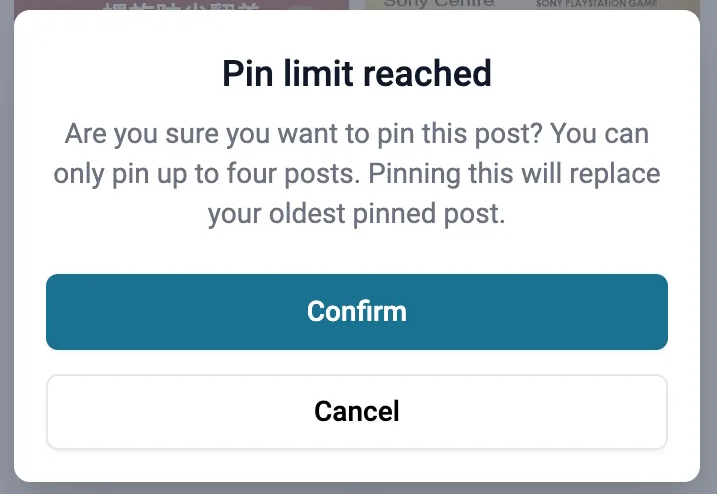
Task: Click white gap between Confirm and Cancel
Action: pos(357,362)
